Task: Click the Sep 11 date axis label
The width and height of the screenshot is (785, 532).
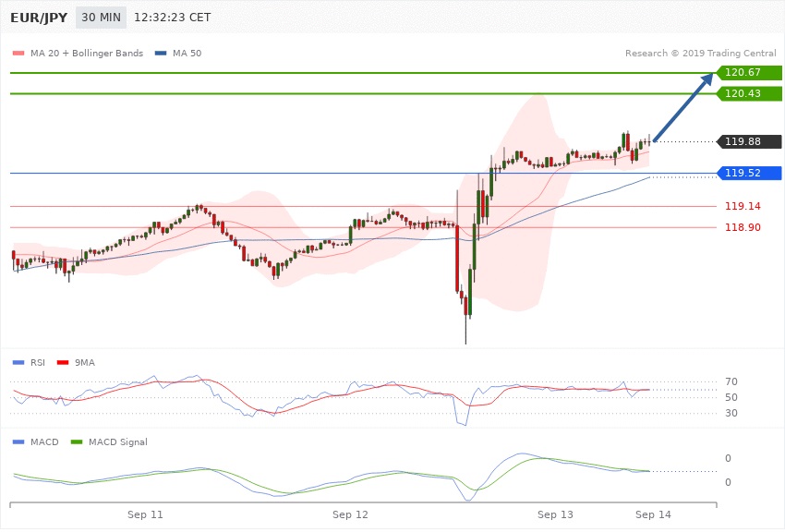Action: click(145, 514)
